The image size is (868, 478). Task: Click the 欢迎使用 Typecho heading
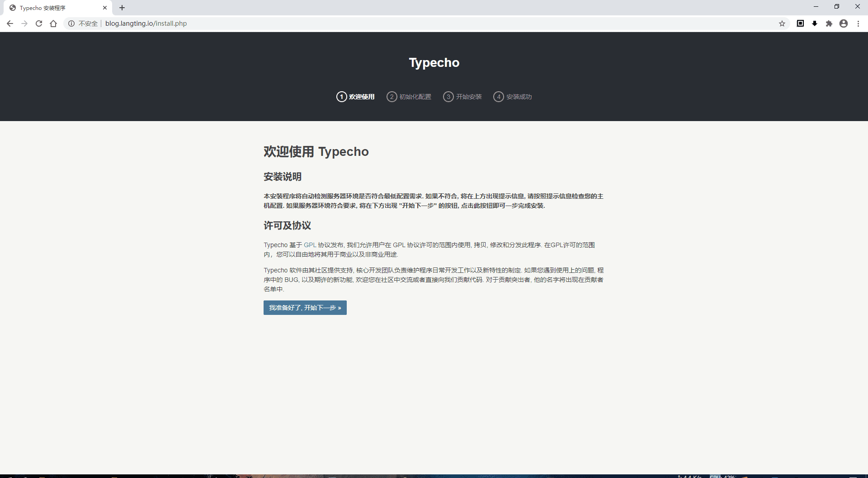(x=316, y=151)
